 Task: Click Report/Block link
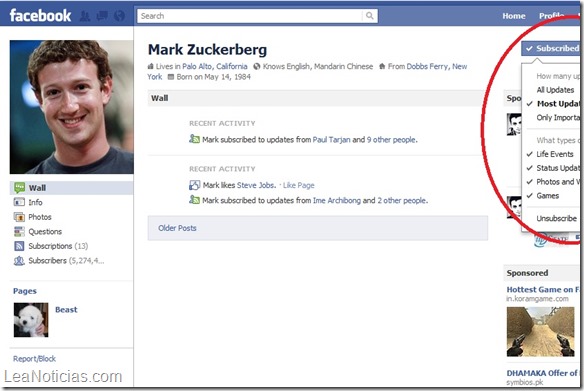pyautogui.click(x=34, y=359)
